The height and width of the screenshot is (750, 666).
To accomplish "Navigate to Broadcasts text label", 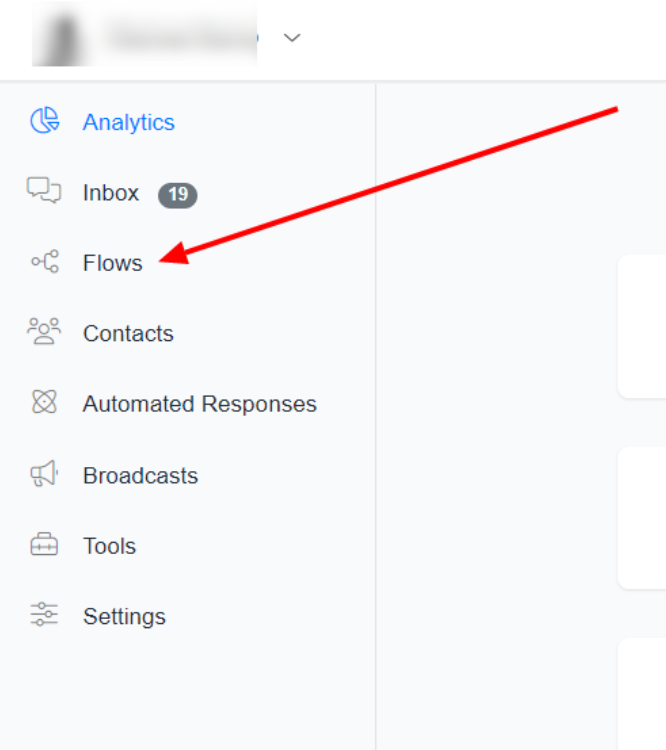I will pos(140,476).
